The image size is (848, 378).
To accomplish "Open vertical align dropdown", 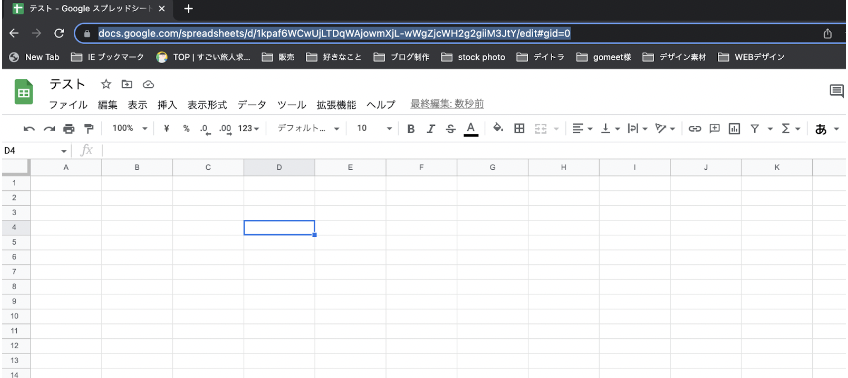I will [612, 129].
